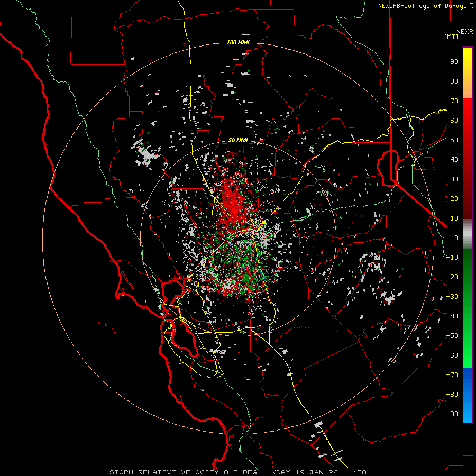Select the 100 NMI range ring label
The image size is (476, 476).
coord(238,42)
